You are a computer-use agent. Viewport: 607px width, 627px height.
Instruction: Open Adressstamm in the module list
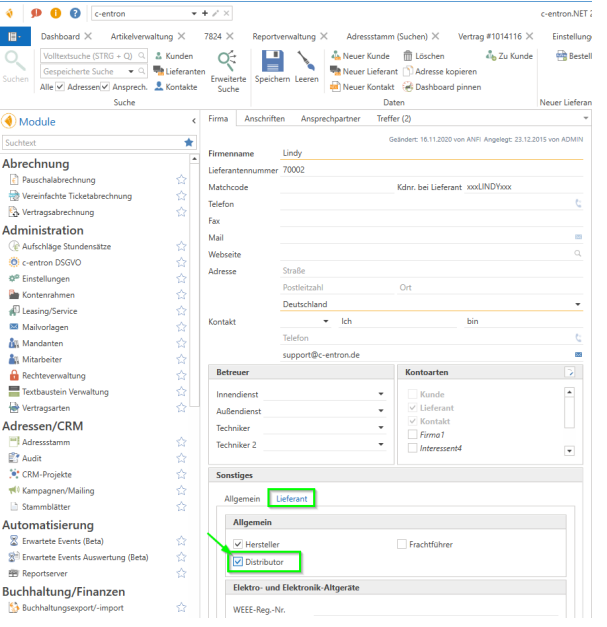(x=44, y=440)
